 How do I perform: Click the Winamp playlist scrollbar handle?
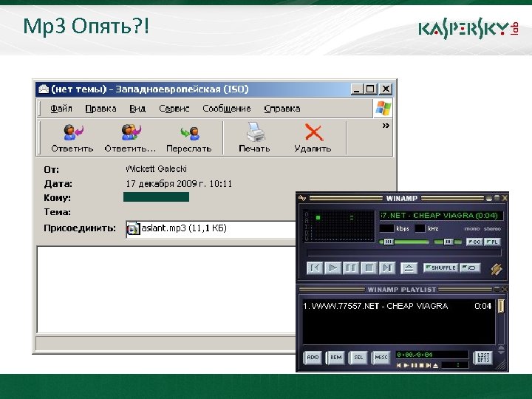[x=501, y=306]
